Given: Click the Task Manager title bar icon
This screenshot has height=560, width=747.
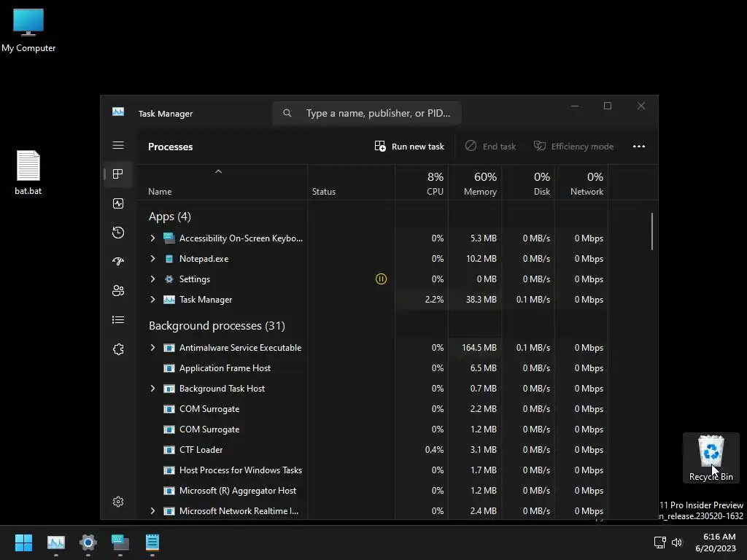Looking at the screenshot, I should [118, 112].
